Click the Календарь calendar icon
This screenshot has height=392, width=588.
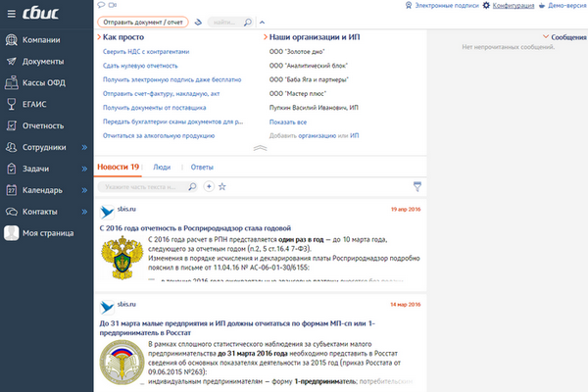click(x=12, y=190)
